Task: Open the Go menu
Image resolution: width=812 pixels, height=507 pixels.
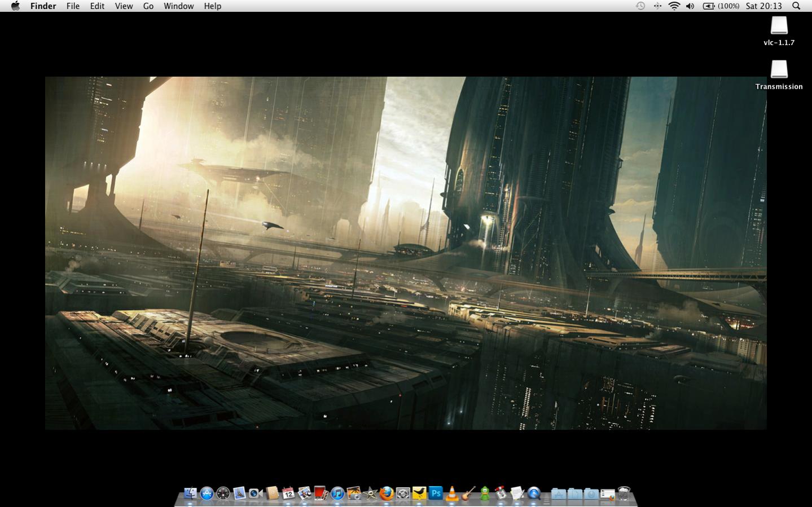Action: pyautogui.click(x=148, y=6)
